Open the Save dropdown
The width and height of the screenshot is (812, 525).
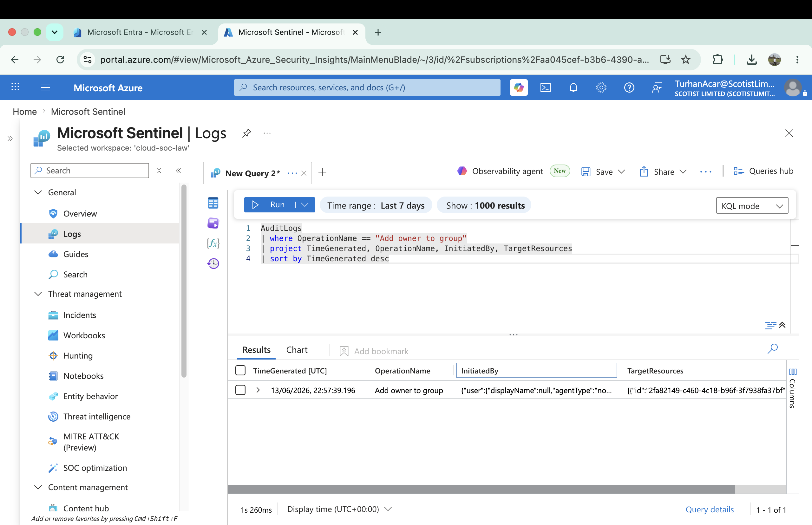coord(621,172)
